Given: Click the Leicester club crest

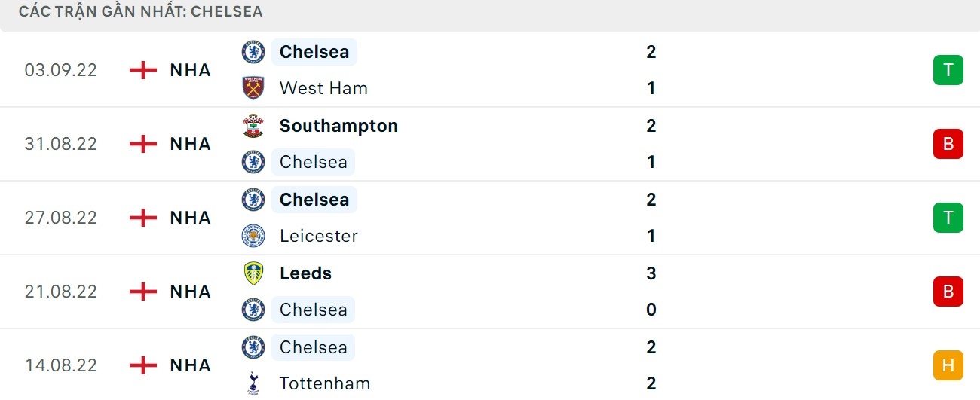Looking at the screenshot, I should pos(253,236).
